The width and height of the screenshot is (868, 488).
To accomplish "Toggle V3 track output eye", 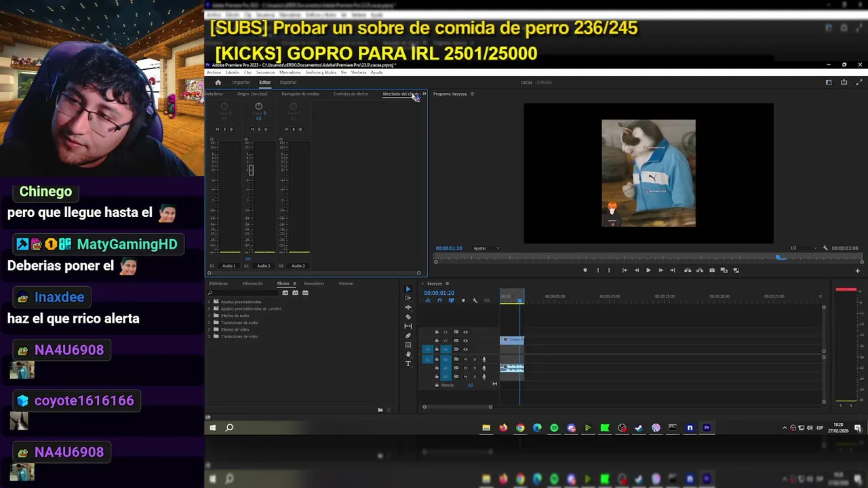I will [465, 332].
